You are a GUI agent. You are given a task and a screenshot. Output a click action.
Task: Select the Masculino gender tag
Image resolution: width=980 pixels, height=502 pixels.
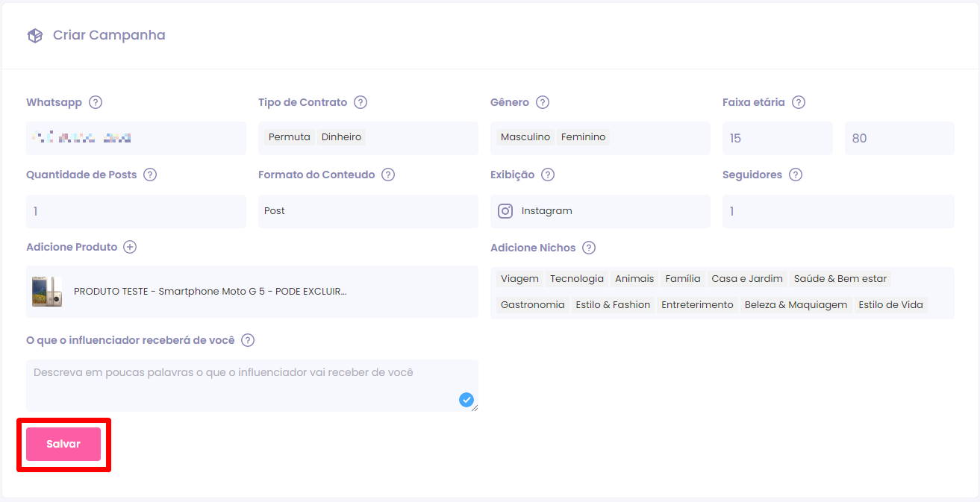point(525,137)
